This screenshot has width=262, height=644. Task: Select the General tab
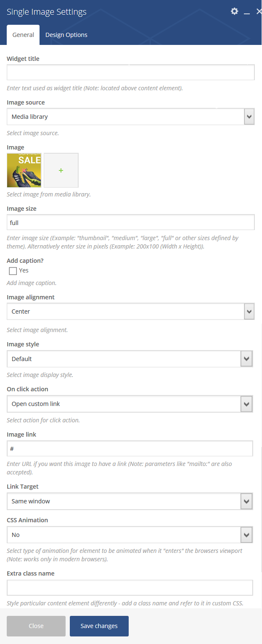[23, 35]
